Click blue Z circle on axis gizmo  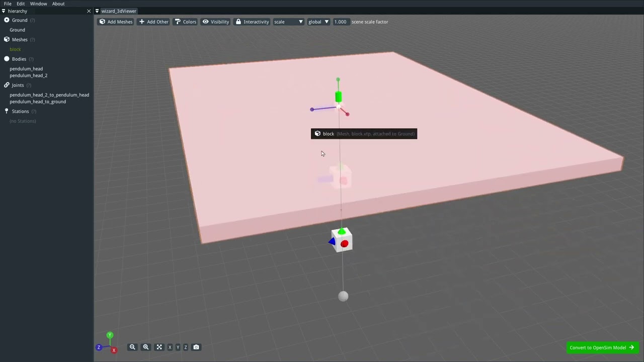click(99, 347)
